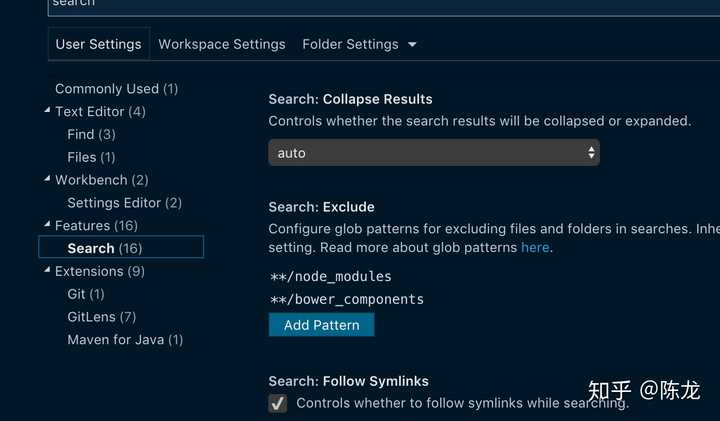The image size is (720, 421).
Task: Select Maven for Java settings
Action: coord(125,340)
